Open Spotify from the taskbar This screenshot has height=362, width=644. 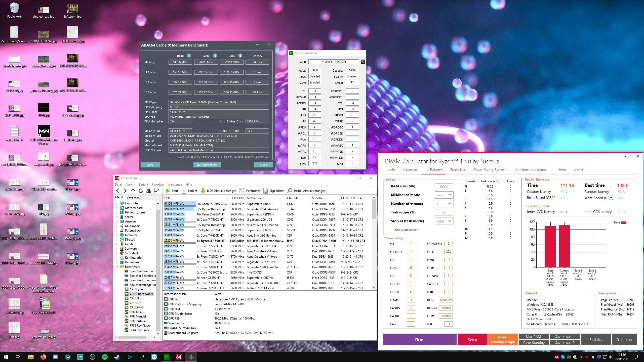105,357
